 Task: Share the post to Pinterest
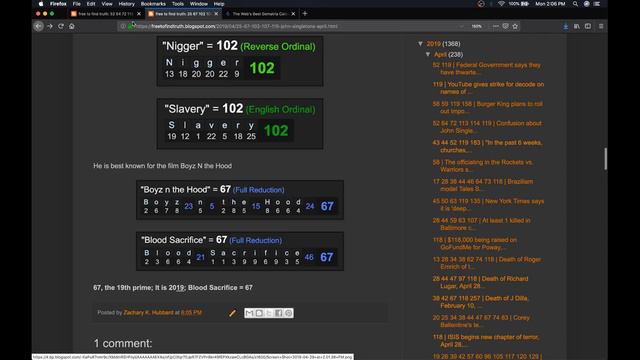point(288,313)
